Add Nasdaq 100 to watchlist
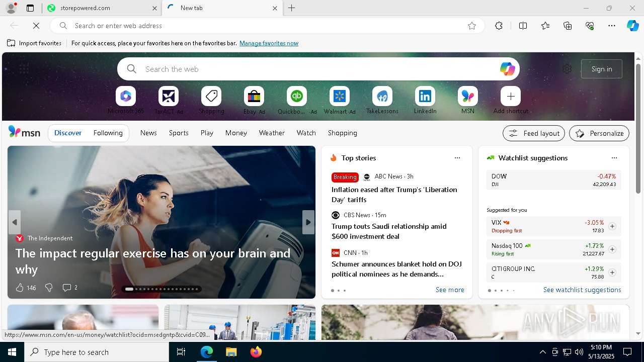This screenshot has height=362, width=644. (612, 249)
